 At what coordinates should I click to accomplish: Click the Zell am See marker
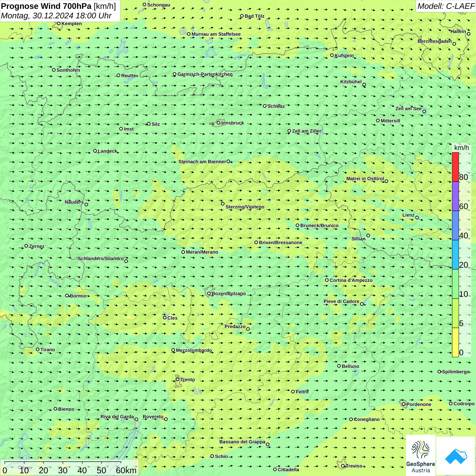point(424,111)
